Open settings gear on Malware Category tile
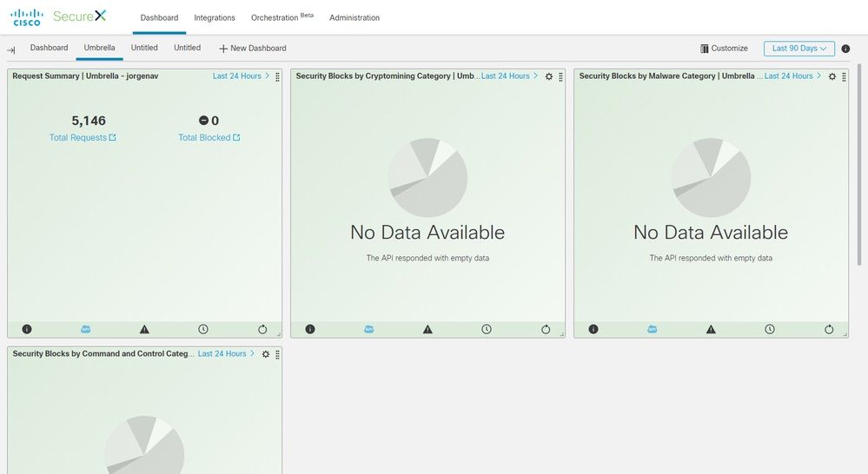 coord(832,77)
